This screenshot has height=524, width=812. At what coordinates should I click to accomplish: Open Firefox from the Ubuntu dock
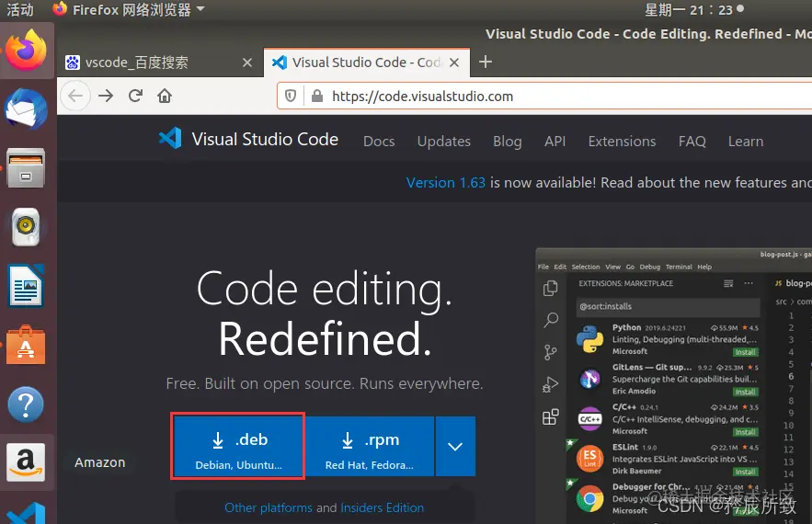pyautogui.click(x=26, y=51)
